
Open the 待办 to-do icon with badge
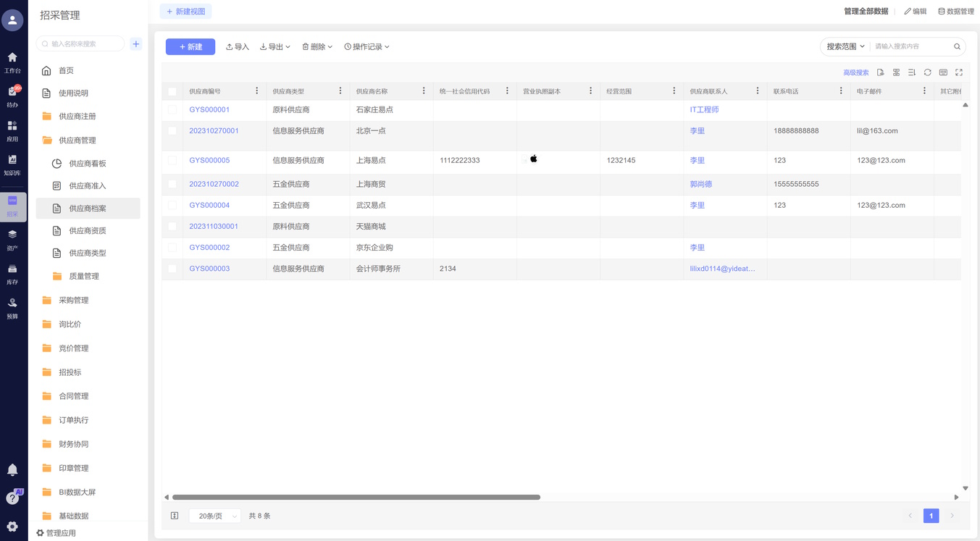coord(12,96)
